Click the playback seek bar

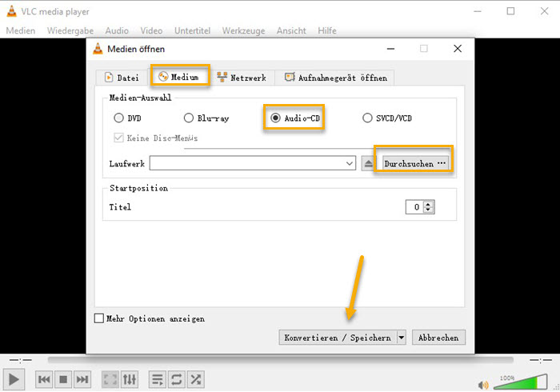280,360
